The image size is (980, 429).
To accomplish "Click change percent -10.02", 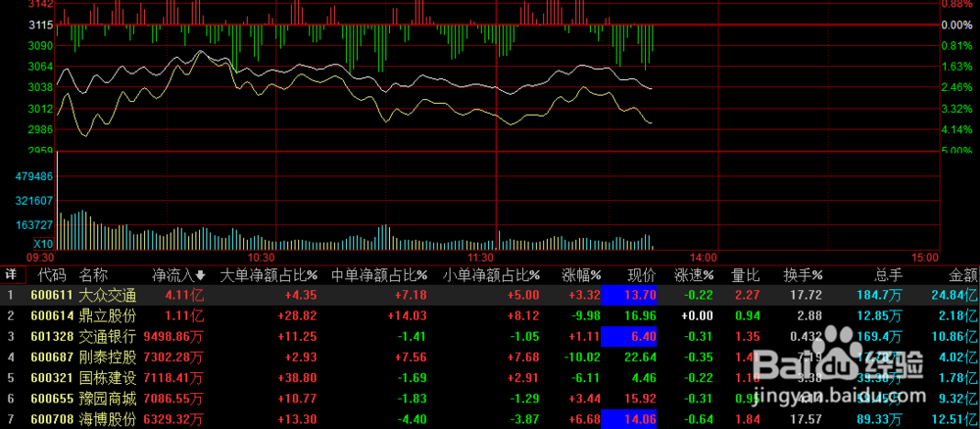I will coord(582,357).
